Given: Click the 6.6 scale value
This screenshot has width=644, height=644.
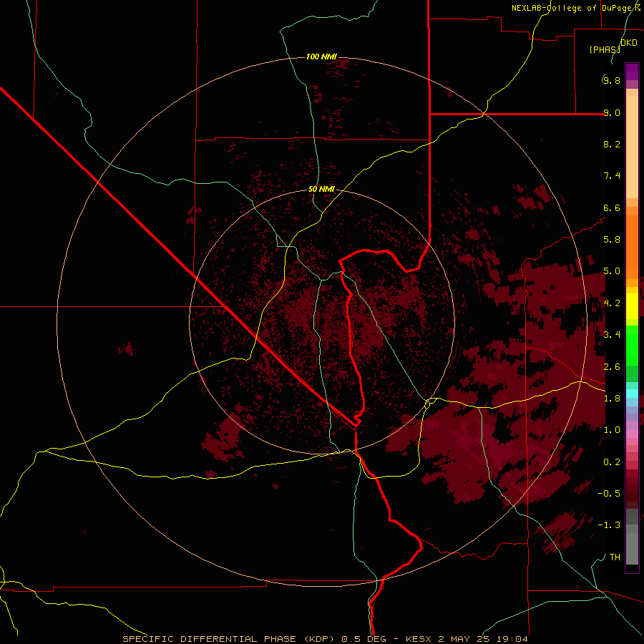Looking at the screenshot, I should 612,208.
